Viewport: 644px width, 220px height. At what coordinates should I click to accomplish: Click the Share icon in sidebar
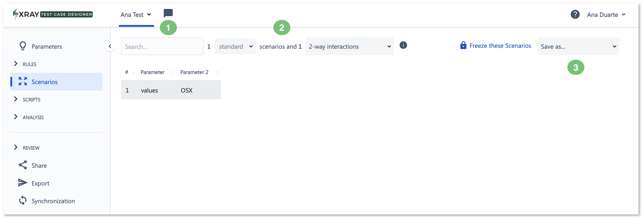(x=23, y=165)
